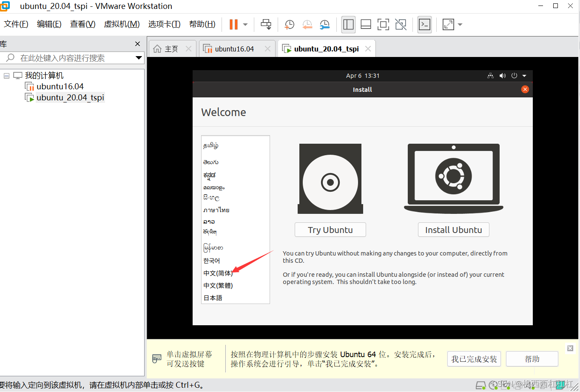Select தமிழ் language
Image resolution: width=580 pixels, height=392 pixels.
pyautogui.click(x=211, y=145)
